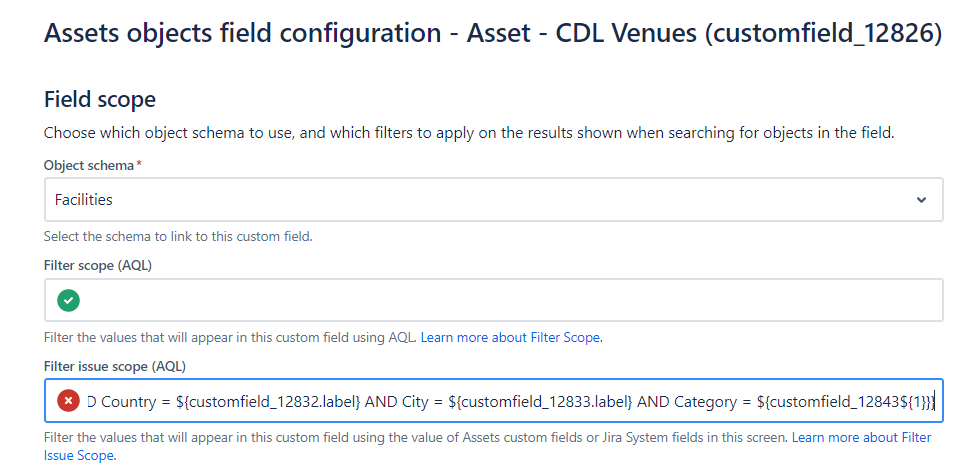This screenshot has height=466, width=968.
Task: Click the Object schema field label
Action: [89, 165]
